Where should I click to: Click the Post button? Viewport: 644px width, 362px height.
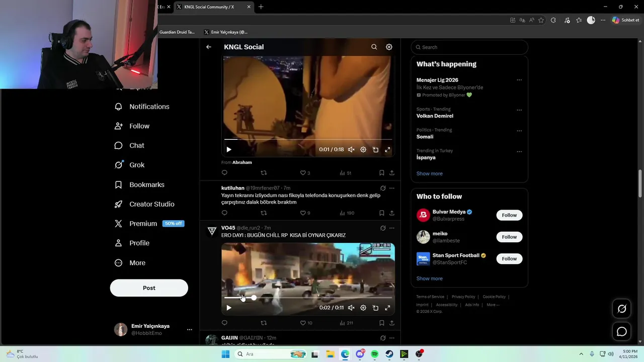tap(149, 288)
